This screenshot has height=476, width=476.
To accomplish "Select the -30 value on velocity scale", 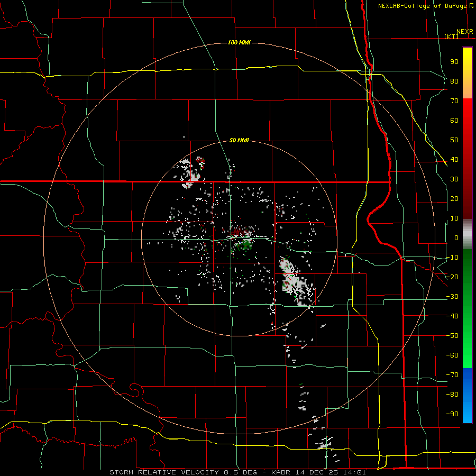I will [452, 297].
